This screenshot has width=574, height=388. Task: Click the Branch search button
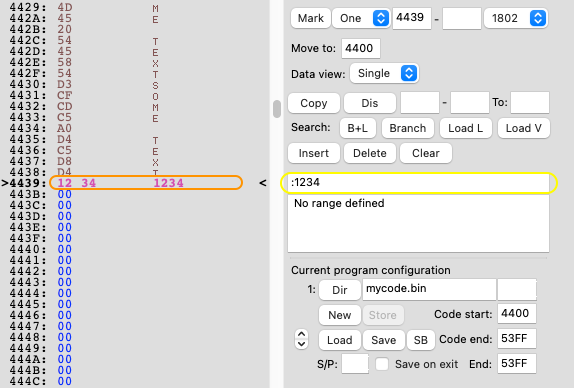408,128
